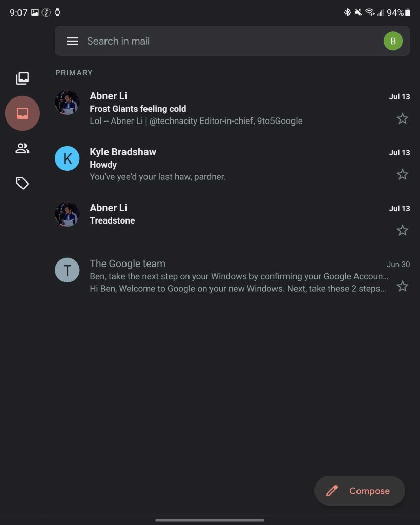Viewport: 420px width, 525px height.
Task: Tap Abner Li's photo on Frost Giants email
Action: pos(67,103)
